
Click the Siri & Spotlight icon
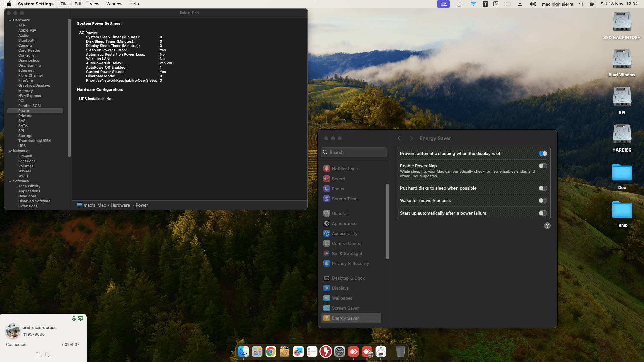pos(327,253)
